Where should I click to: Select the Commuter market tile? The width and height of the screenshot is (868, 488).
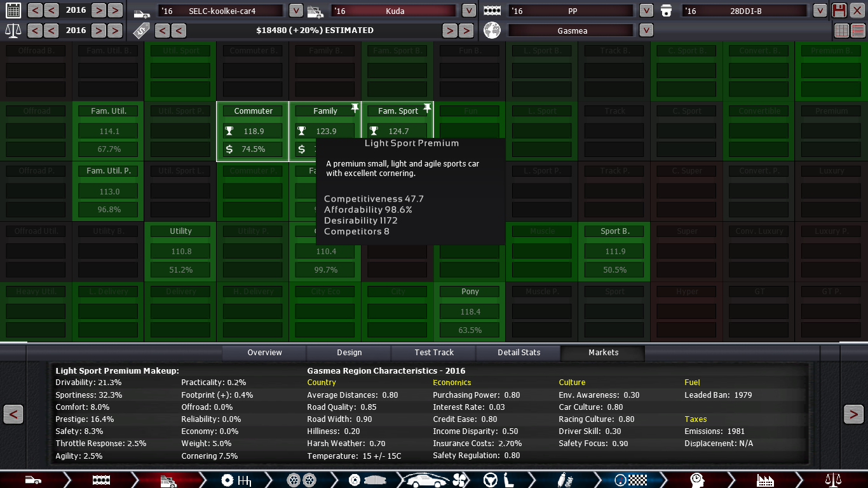(x=253, y=111)
